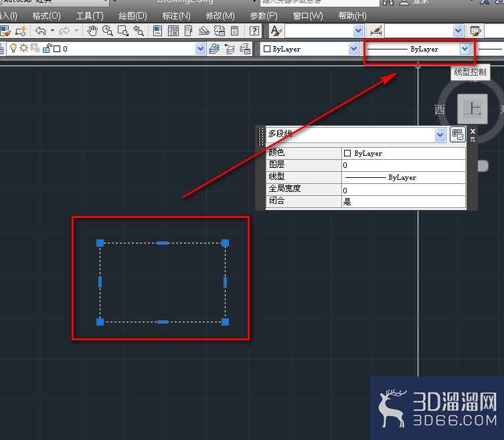The height and width of the screenshot is (440, 504).
Task: Close the Quick Properties panel
Action: click(473, 131)
